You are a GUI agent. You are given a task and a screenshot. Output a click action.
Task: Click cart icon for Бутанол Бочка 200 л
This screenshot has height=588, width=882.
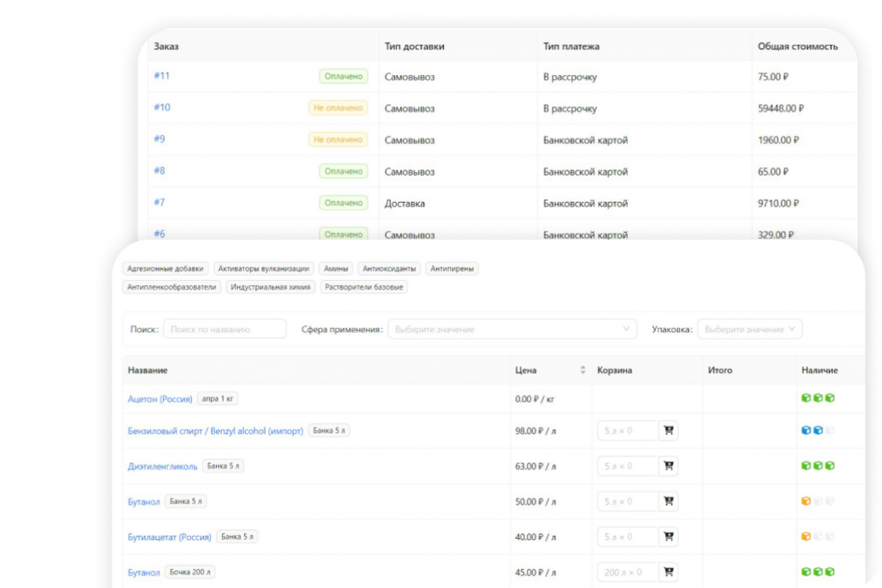(668, 572)
